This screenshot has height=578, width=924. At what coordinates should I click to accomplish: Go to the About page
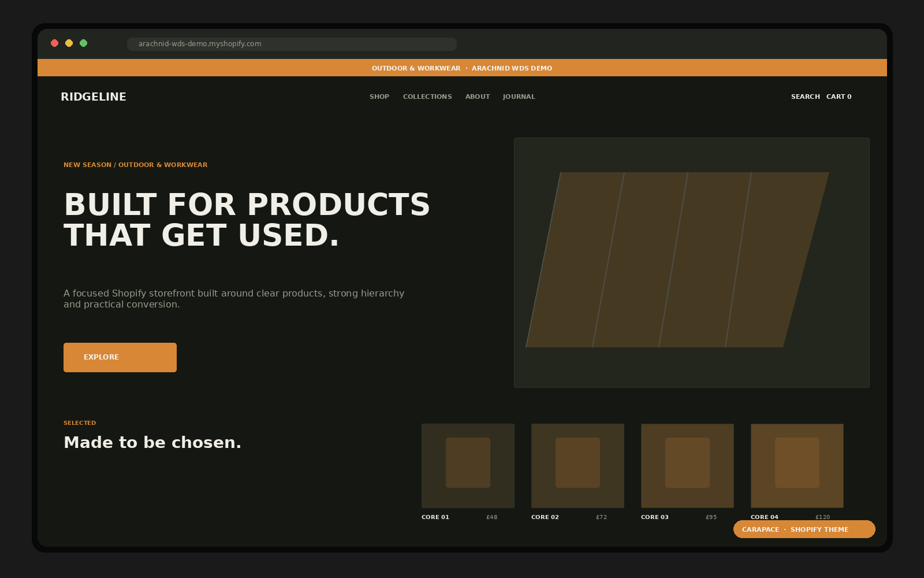(x=478, y=97)
